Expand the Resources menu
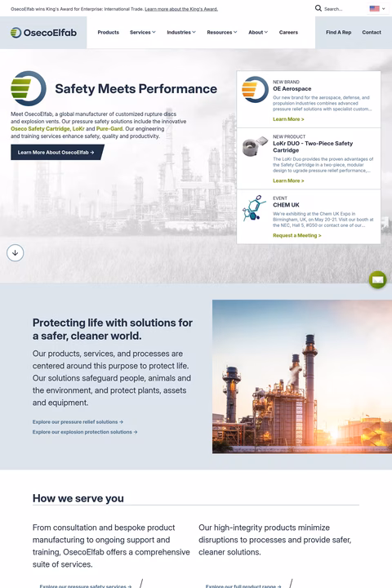Image resolution: width=392 pixels, height=588 pixels. tap(221, 32)
